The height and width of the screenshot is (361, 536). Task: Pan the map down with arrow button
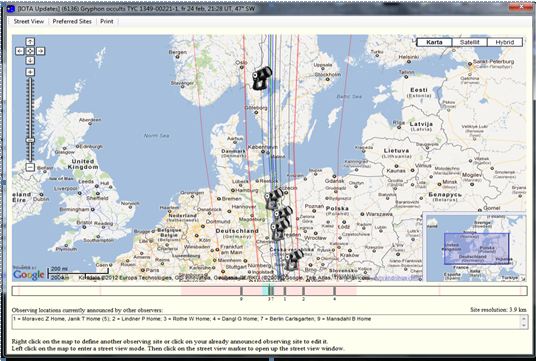[x=30, y=61]
